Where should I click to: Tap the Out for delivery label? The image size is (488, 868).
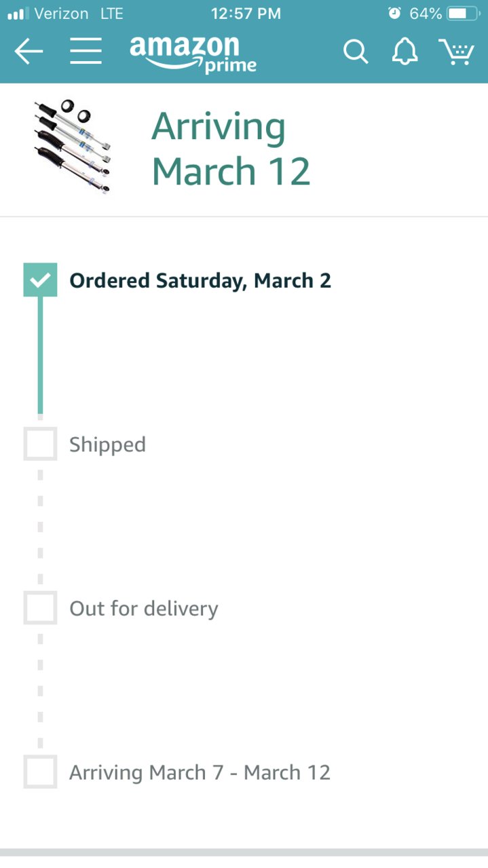144,609
